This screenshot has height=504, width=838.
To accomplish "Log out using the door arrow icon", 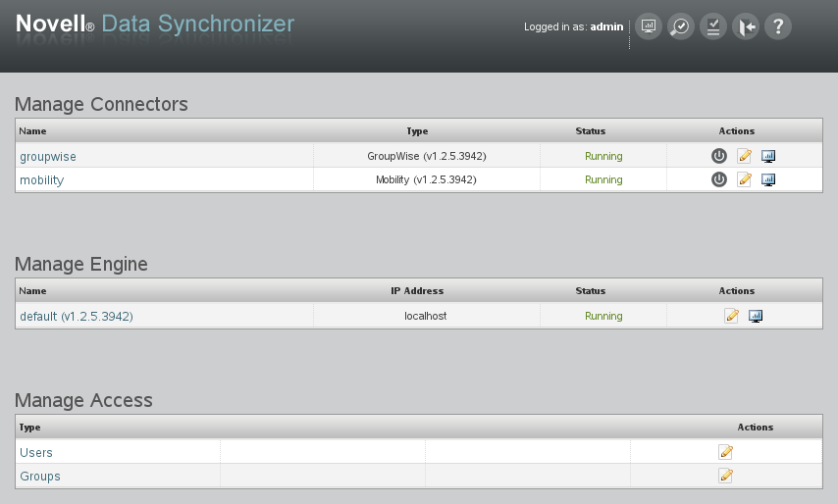I will [745, 26].
